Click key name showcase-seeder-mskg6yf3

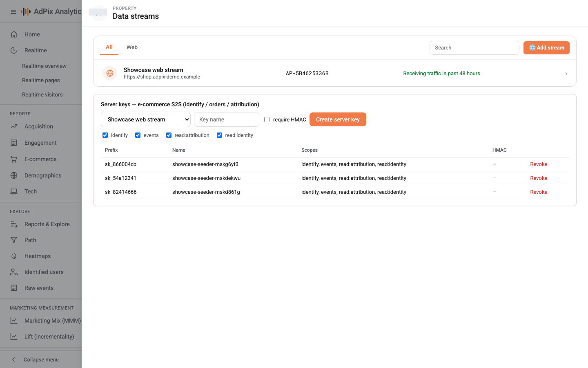205,164
